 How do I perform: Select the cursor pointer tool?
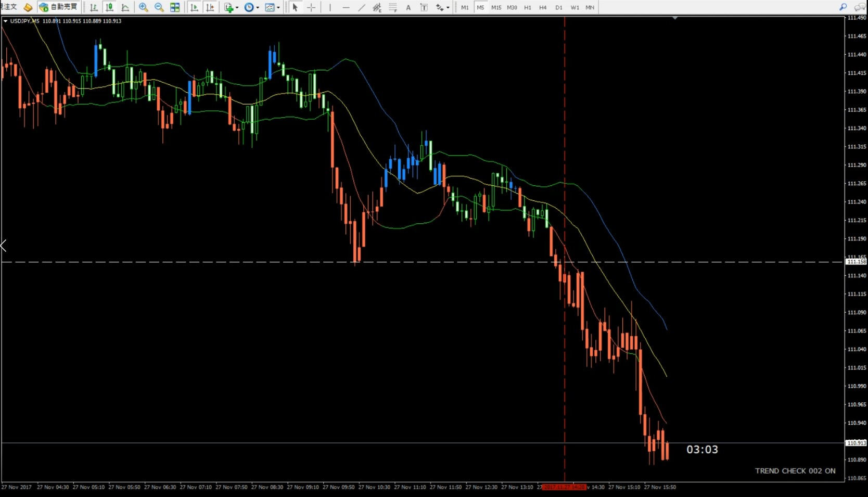click(x=295, y=7)
